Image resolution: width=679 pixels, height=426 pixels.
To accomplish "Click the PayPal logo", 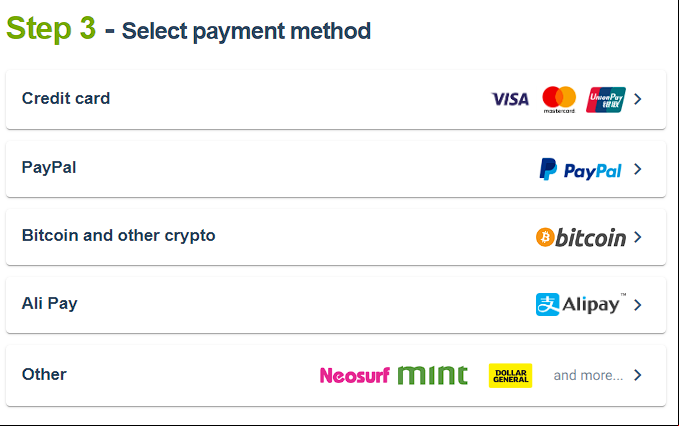I will coord(580,169).
